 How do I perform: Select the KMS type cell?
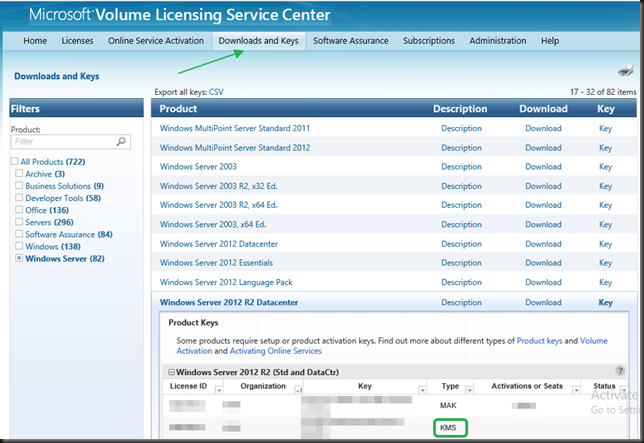(450, 427)
